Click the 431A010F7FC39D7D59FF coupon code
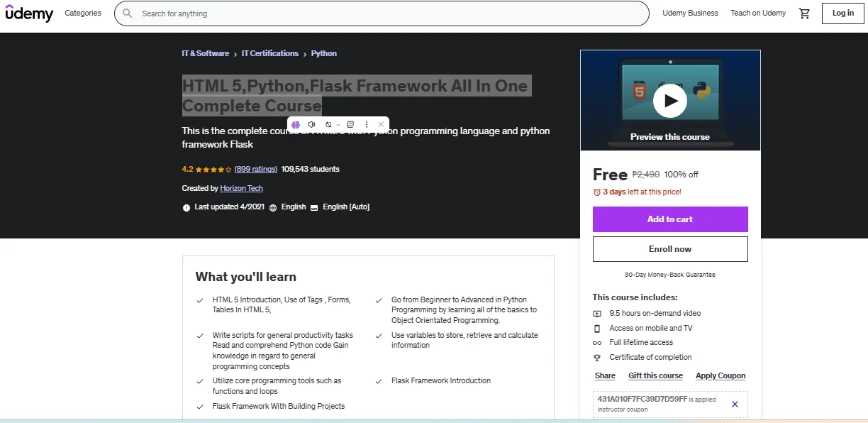The height and width of the screenshot is (423, 868). [x=642, y=399]
